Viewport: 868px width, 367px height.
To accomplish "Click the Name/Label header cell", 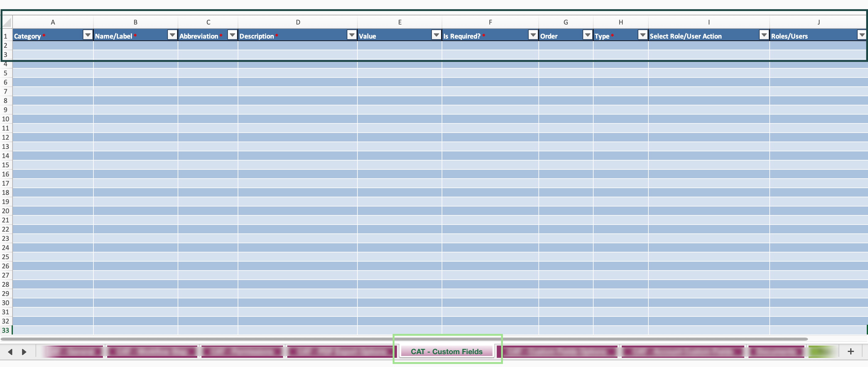I will click(x=135, y=36).
